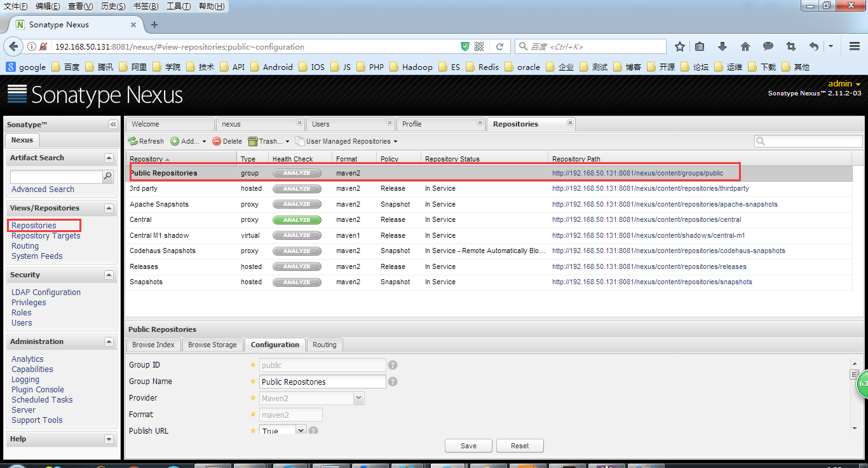Click the chat bubble icon in browser toolbar
Viewport: 868px width, 468px height.
pos(768,46)
